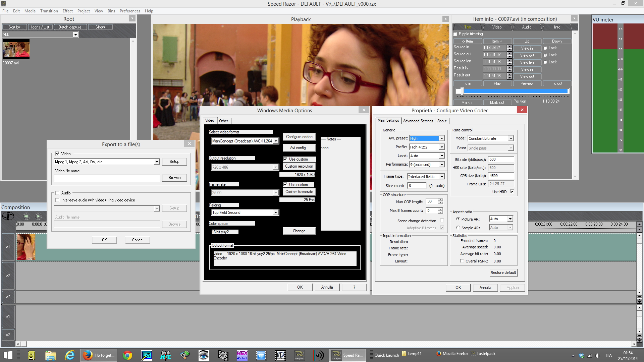Screen dimensions: 644x362
Task: Open the AVC preset dropdown
Action: 442,138
